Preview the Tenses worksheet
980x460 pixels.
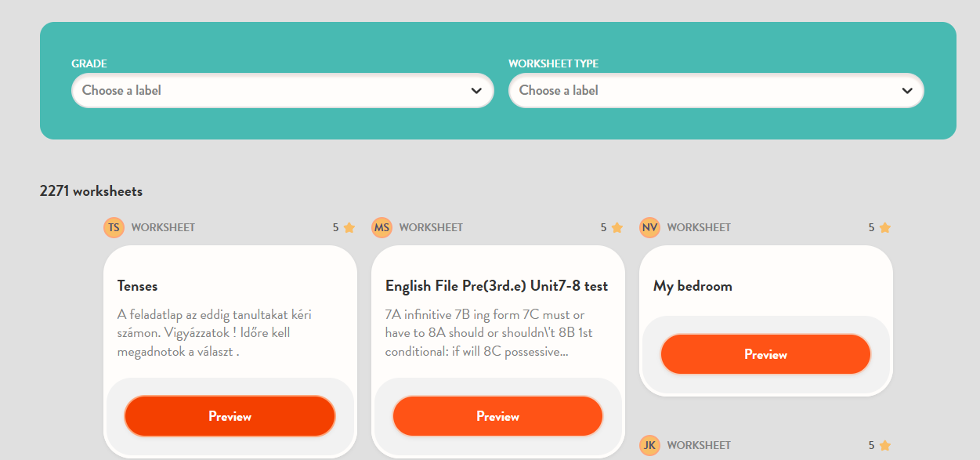tap(230, 416)
